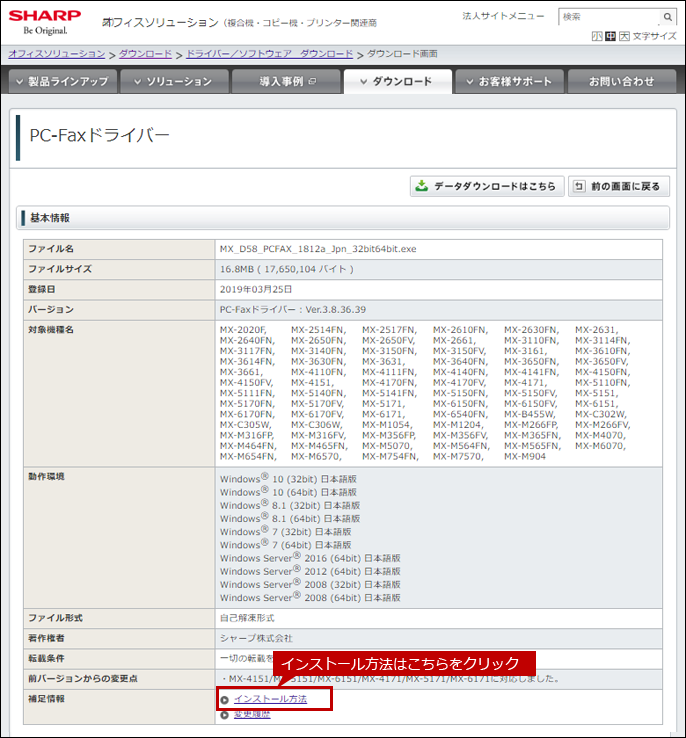Click the bullet icon beside 変更履歴
The image size is (686, 738).
point(224,715)
